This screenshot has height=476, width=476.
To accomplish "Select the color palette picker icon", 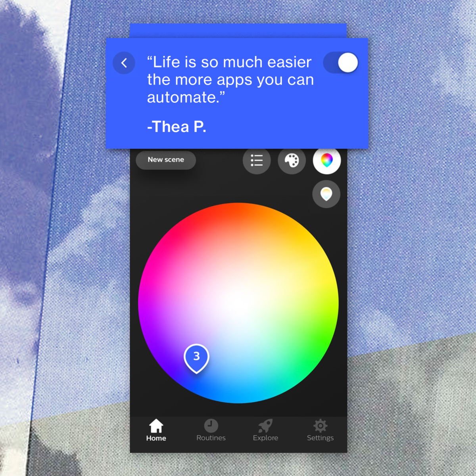I will pyautogui.click(x=292, y=161).
